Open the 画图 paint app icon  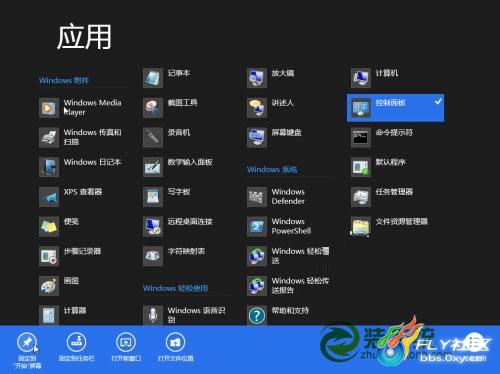(x=49, y=286)
